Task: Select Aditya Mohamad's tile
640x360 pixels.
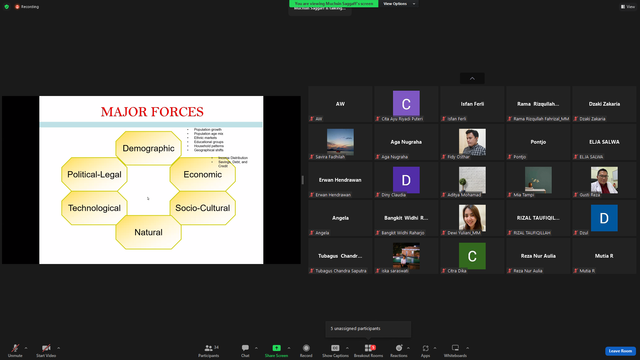Action: point(472,180)
